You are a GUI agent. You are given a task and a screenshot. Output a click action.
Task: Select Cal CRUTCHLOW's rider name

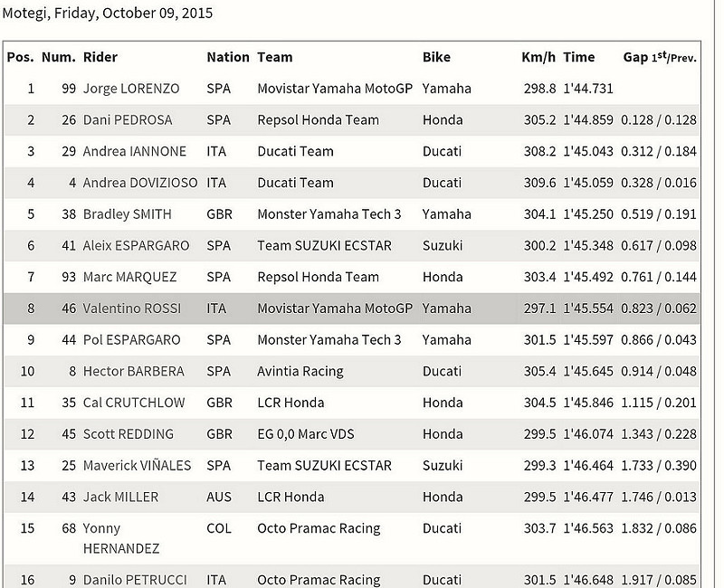click(x=134, y=403)
